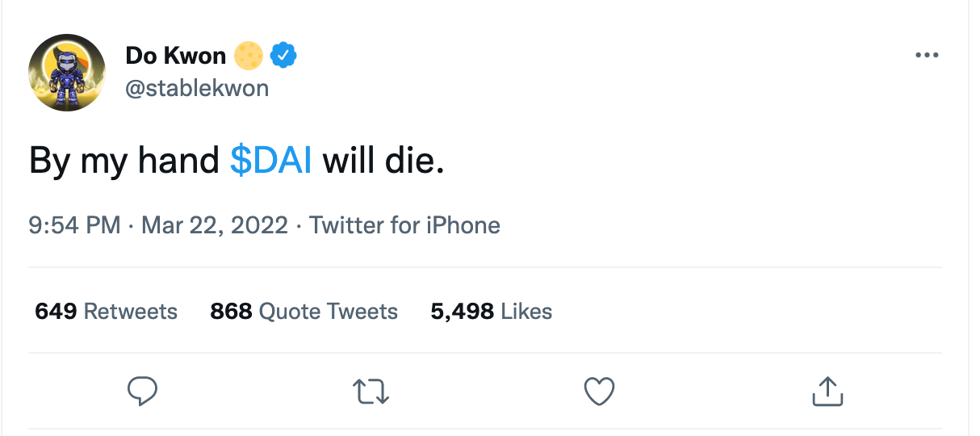Open Do Kwon's profile avatar picture
This screenshot has height=436, width=980.
68,73
